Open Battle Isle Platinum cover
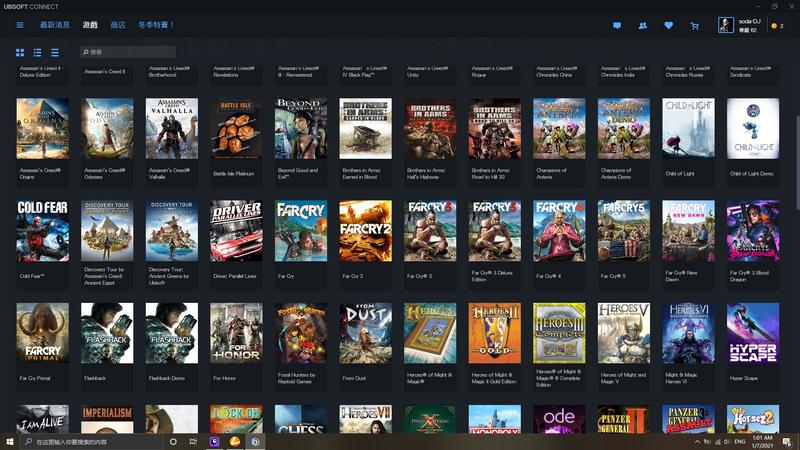This screenshot has height=450, width=800. (236, 129)
